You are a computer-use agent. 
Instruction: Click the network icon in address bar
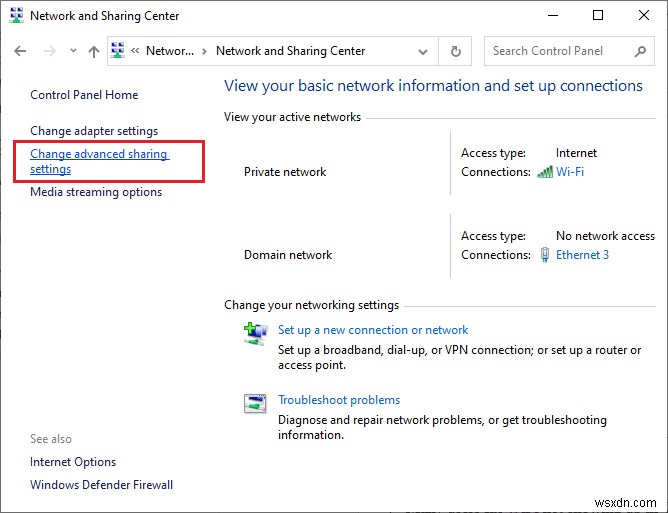tap(118, 51)
